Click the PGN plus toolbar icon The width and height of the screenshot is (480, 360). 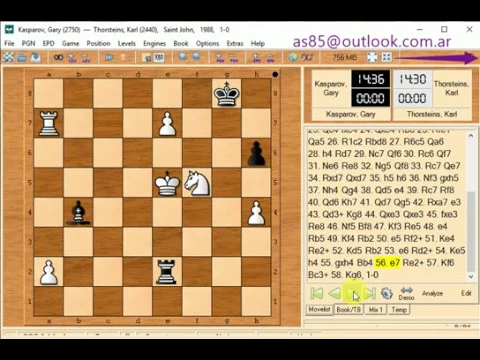click(x=220, y=58)
